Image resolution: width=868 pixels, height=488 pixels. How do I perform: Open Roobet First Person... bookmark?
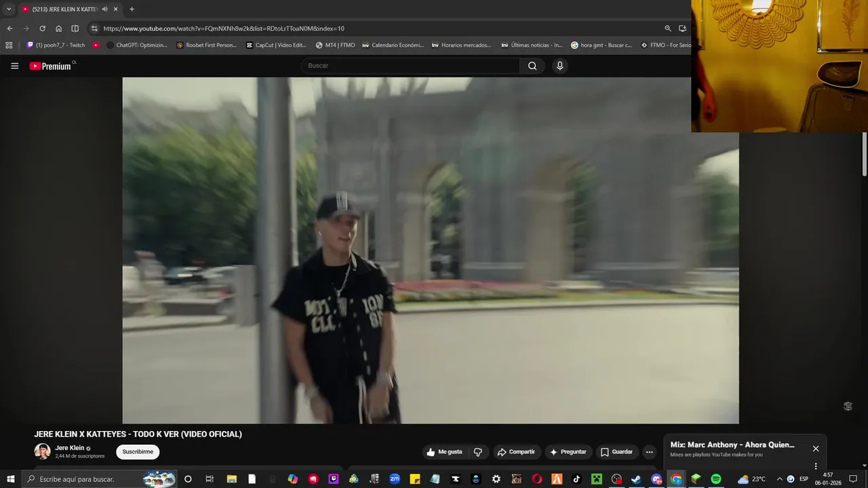(x=206, y=45)
